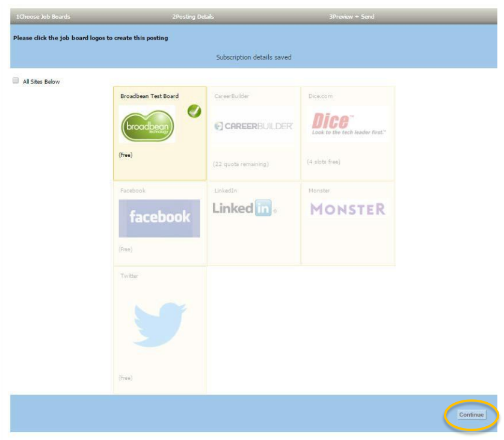Click the Twitter tile title
Image resolution: width=504 pixels, height=440 pixels.
pyautogui.click(x=129, y=276)
